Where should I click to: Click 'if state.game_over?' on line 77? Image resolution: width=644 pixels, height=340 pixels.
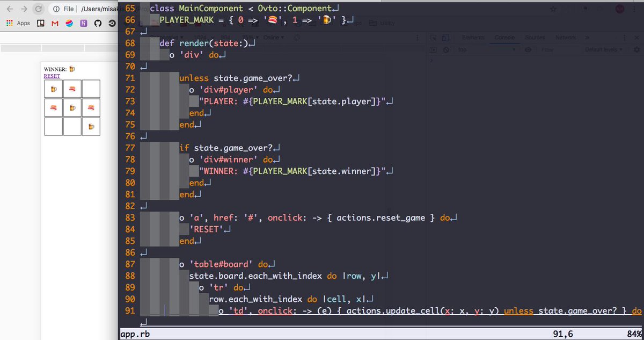tap(226, 148)
